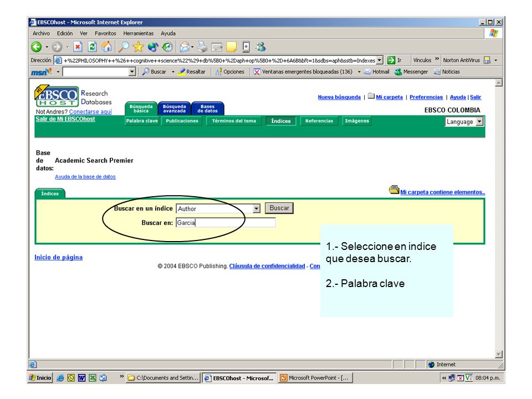532x399 pixels.
Task: Click the Resaltar highlighter button
Action: pyautogui.click(x=192, y=72)
